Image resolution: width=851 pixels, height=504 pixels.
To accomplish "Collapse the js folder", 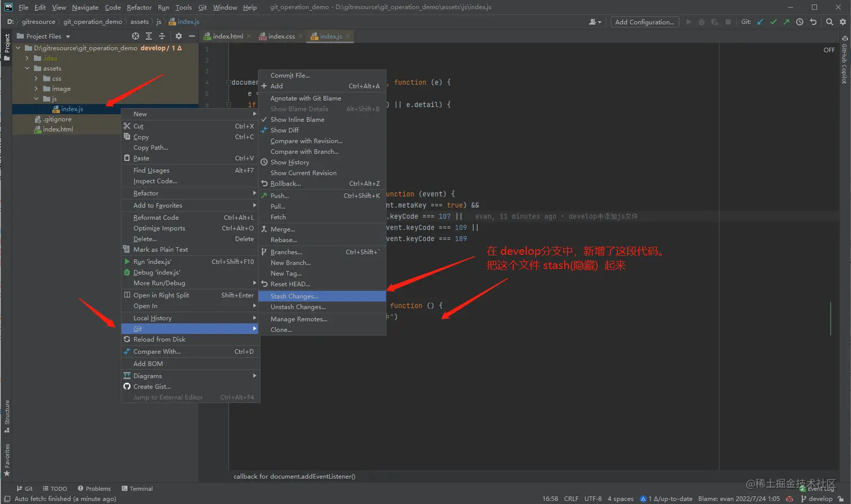I will click(x=36, y=98).
